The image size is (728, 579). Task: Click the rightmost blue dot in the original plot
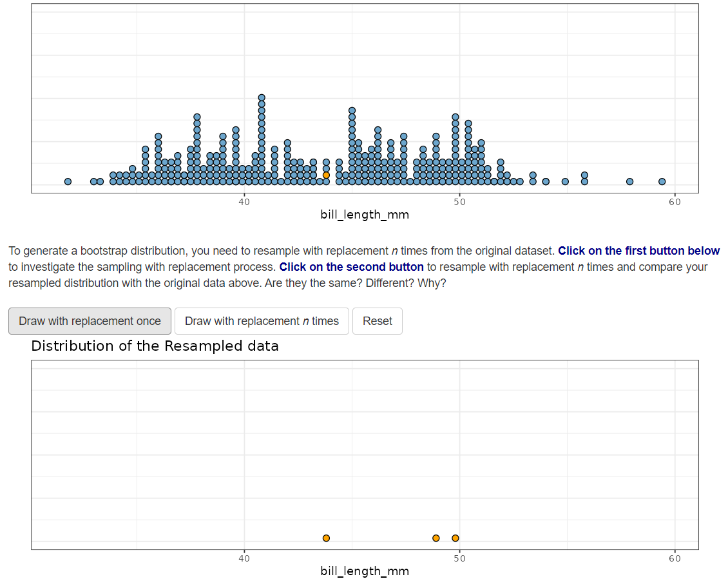[662, 181]
